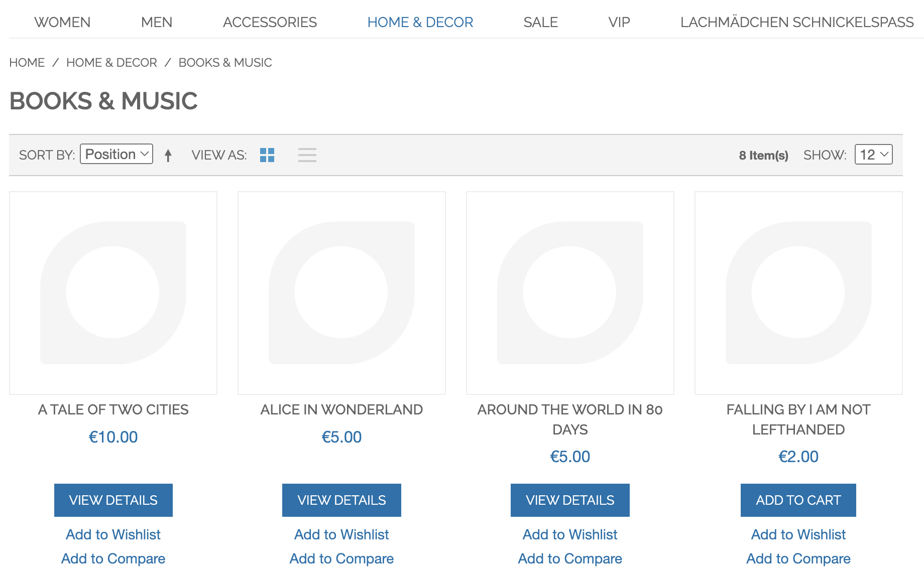This screenshot has height=576, width=924.
Task: Add Around the World in 80 Days to compare
Action: pos(570,558)
